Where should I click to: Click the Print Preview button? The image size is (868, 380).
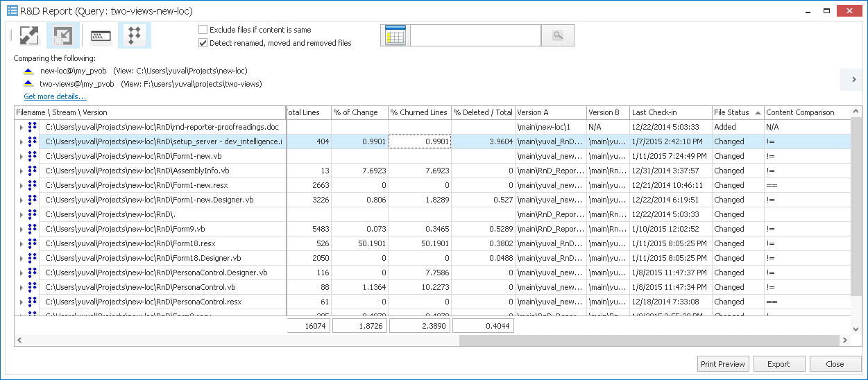click(x=722, y=364)
